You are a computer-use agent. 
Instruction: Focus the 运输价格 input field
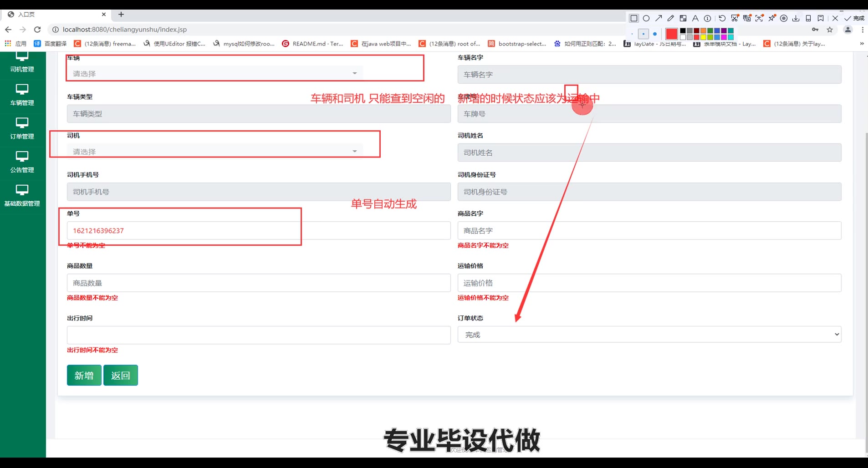pyautogui.click(x=649, y=283)
